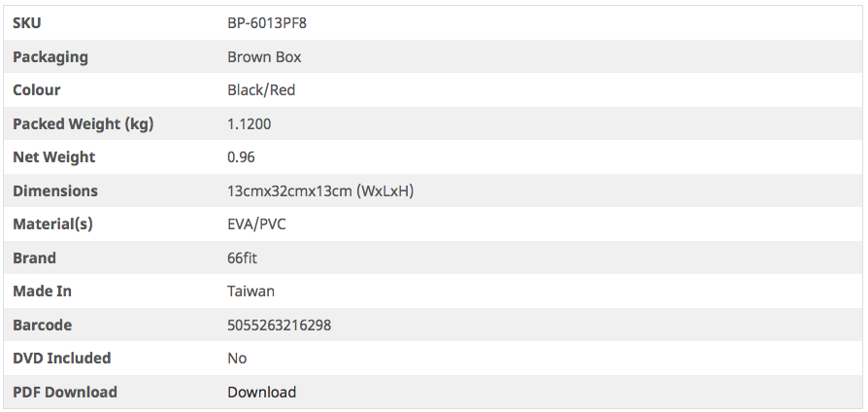Click the DVD Included row label
Screen dimensions: 868x412
pos(61,359)
